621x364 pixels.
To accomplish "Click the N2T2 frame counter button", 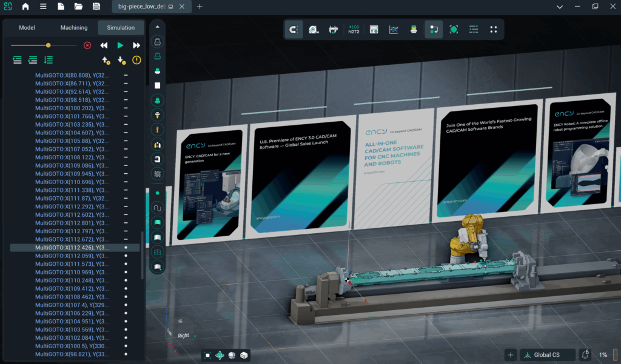I will click(x=354, y=30).
